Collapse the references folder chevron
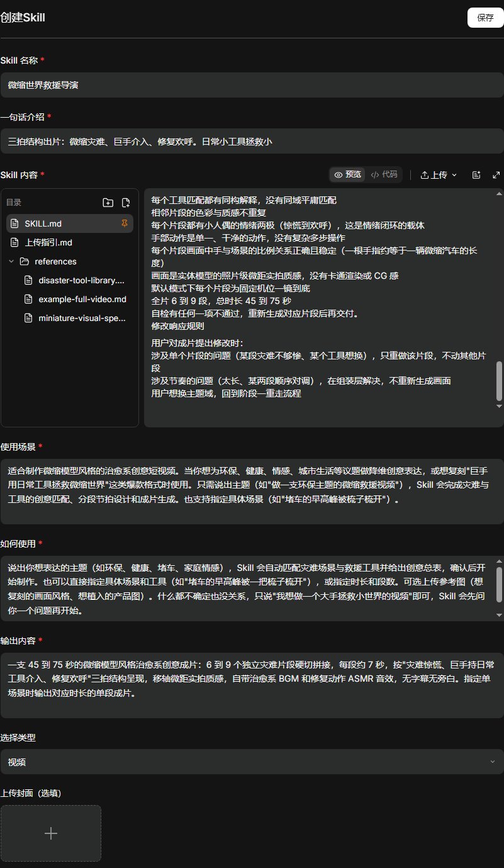The height and width of the screenshot is (868, 504). coord(11,261)
